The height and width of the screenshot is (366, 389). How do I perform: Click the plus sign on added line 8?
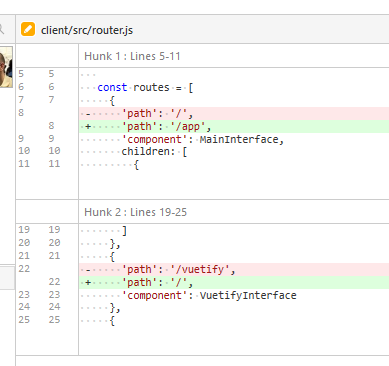[88, 127]
